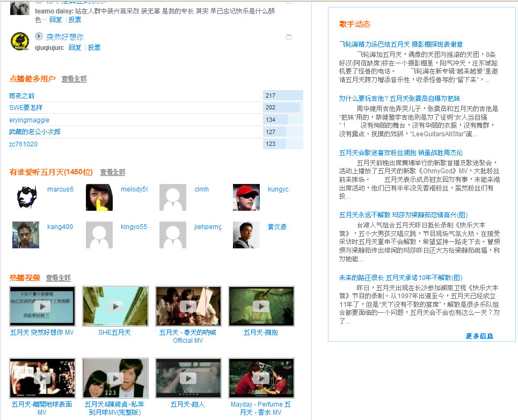
Task: Play the 五月天&陳綺貞-私奔到月球MV thumbnail
Action: point(115,378)
